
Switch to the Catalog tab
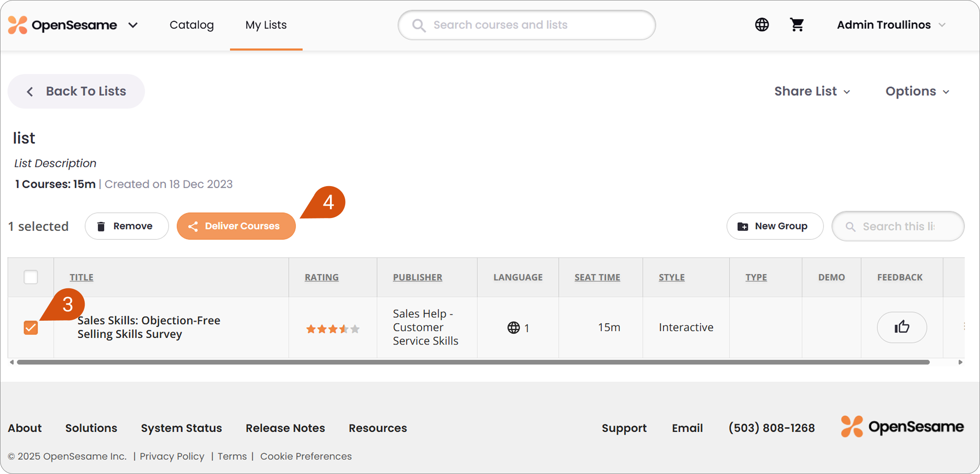[192, 25]
